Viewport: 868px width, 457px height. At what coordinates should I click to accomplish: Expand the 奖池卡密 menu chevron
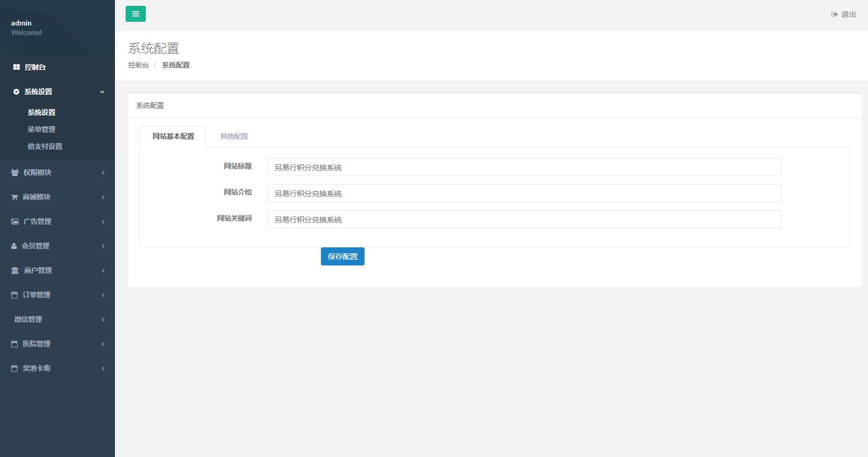pos(103,368)
